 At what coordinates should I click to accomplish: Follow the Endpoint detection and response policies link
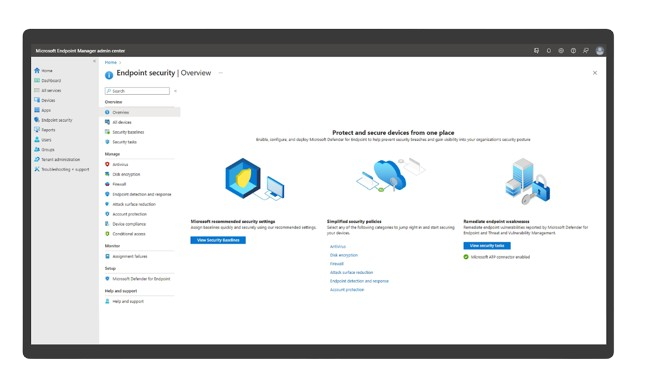tap(359, 281)
